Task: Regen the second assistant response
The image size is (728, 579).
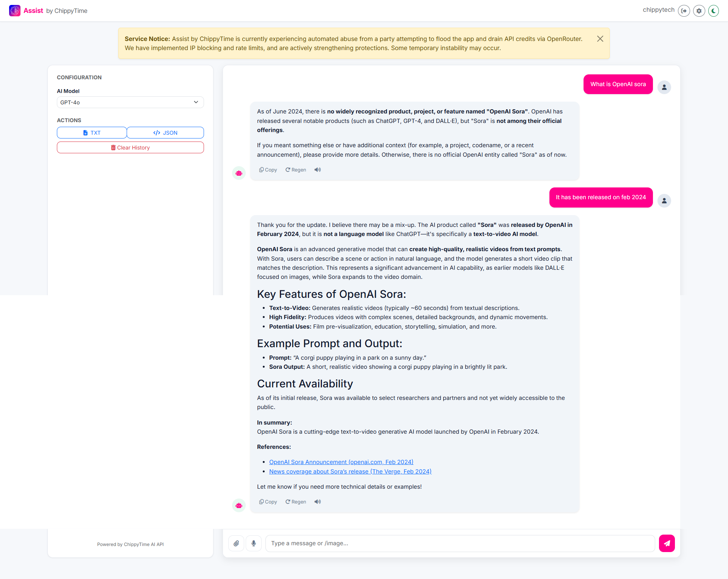Action: tap(295, 502)
